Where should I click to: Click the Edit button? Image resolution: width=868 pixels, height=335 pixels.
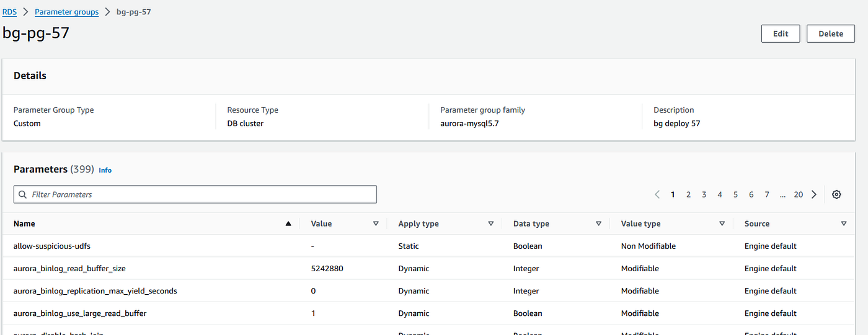coord(781,33)
